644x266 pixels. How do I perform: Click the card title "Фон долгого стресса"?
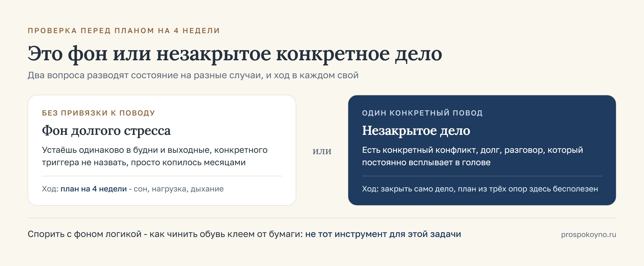click(106, 131)
